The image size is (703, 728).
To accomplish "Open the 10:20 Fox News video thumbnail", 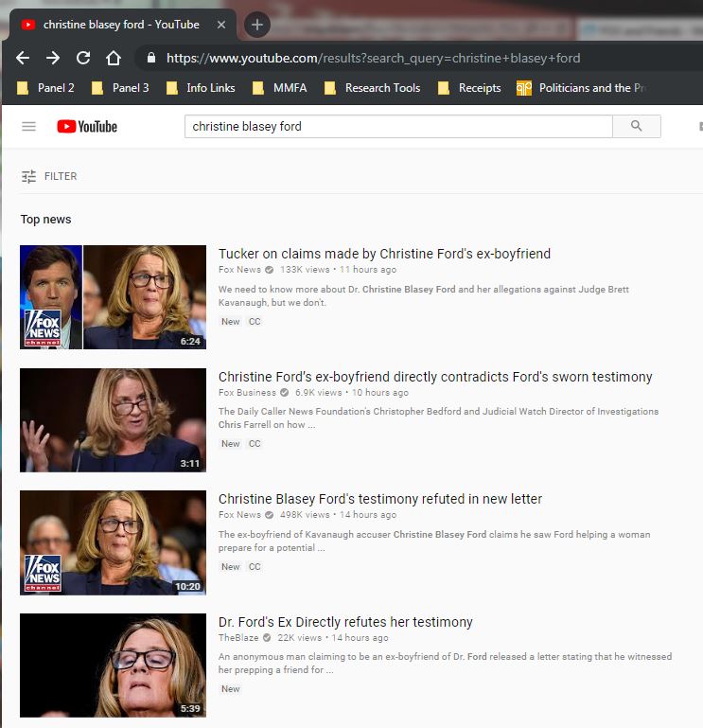I will [113, 542].
